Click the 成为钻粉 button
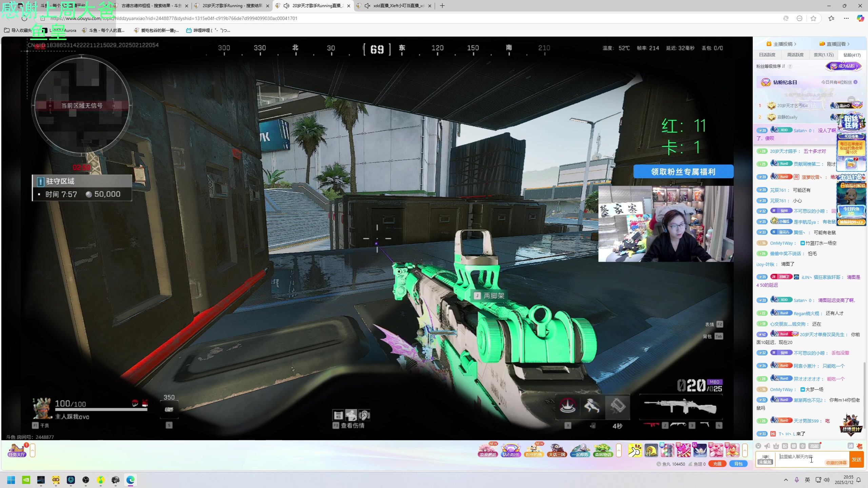The width and height of the screenshot is (868, 488). 843,66
